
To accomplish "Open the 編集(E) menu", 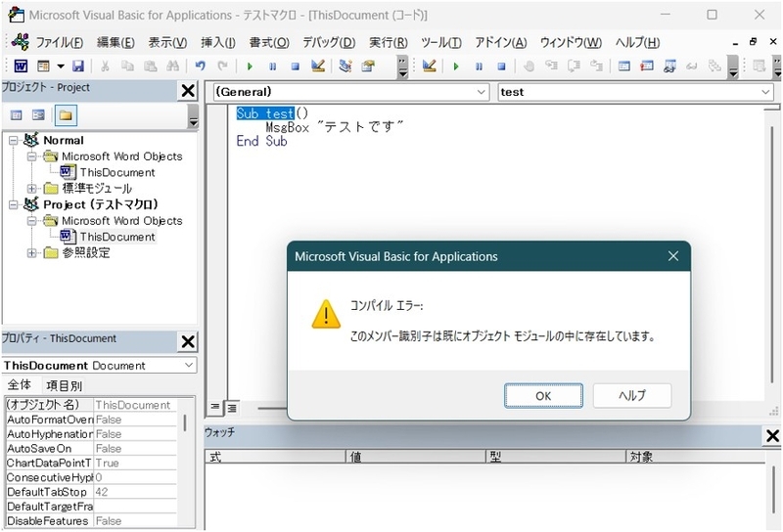I will 115,42.
